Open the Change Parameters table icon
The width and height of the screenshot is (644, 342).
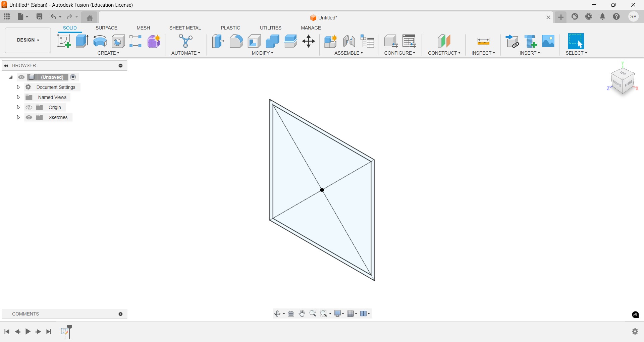click(x=410, y=41)
